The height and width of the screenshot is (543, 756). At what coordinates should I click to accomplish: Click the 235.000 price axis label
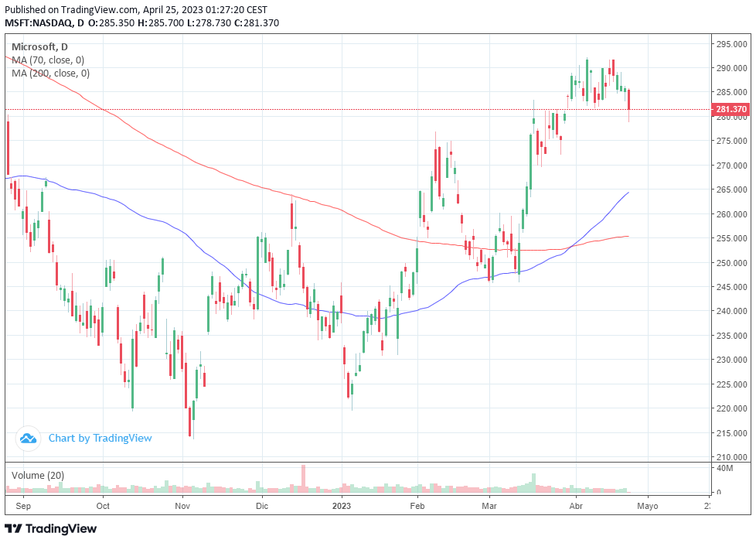[x=731, y=336]
